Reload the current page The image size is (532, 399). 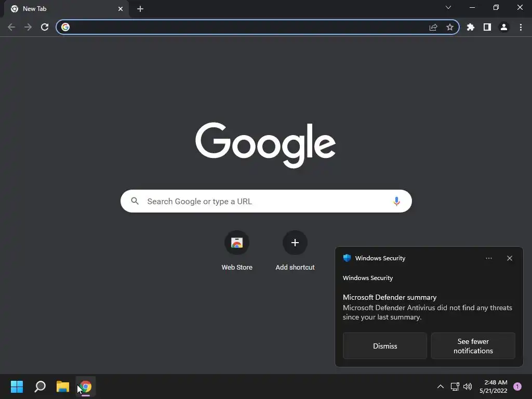tap(45, 27)
